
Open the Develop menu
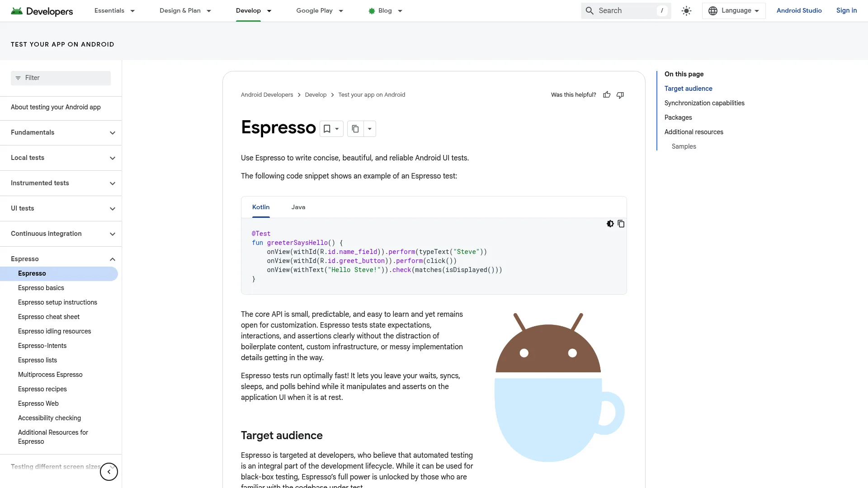pyautogui.click(x=254, y=11)
